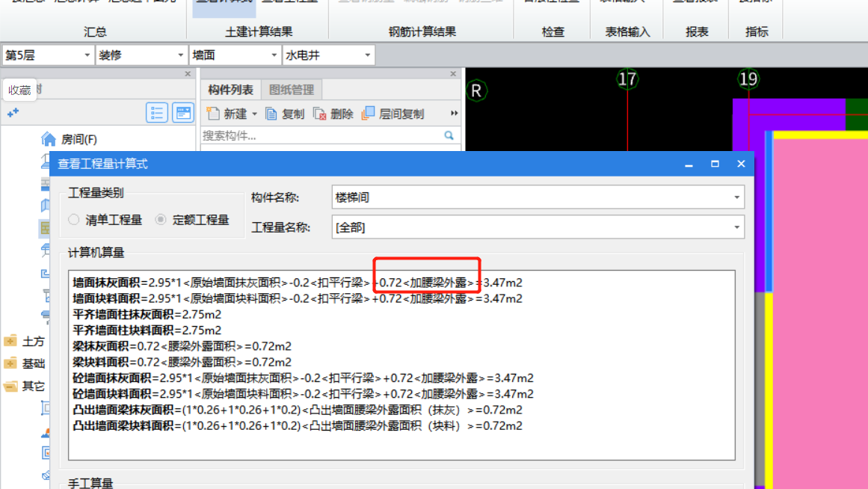Switch navigation tree to list view icon
This screenshot has width=868, height=489.
pyautogui.click(x=157, y=113)
